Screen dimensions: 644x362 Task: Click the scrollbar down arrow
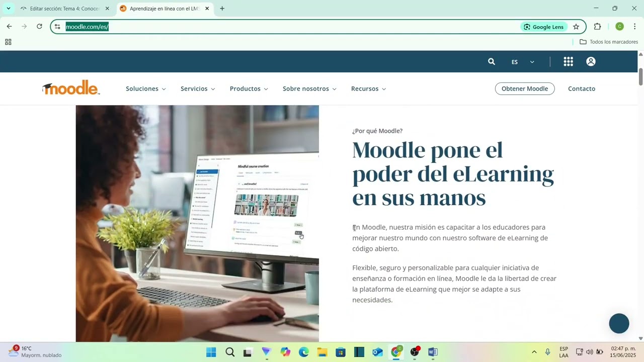[640, 338]
